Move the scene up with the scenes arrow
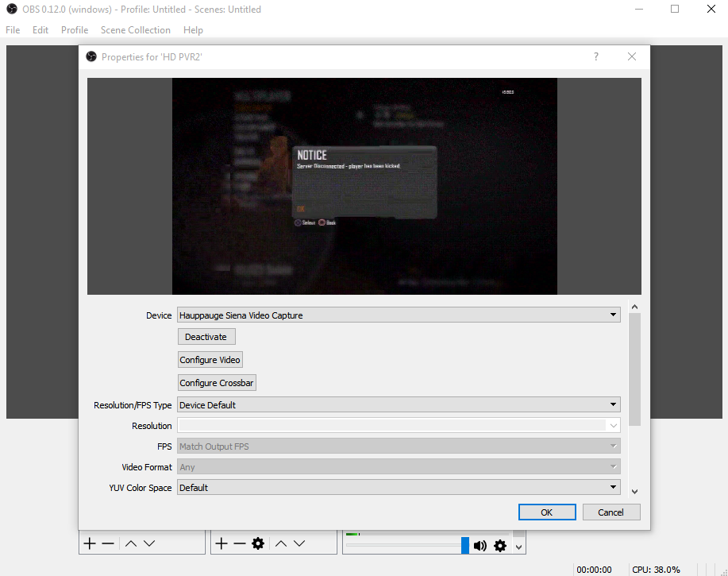728x576 pixels. 131,543
